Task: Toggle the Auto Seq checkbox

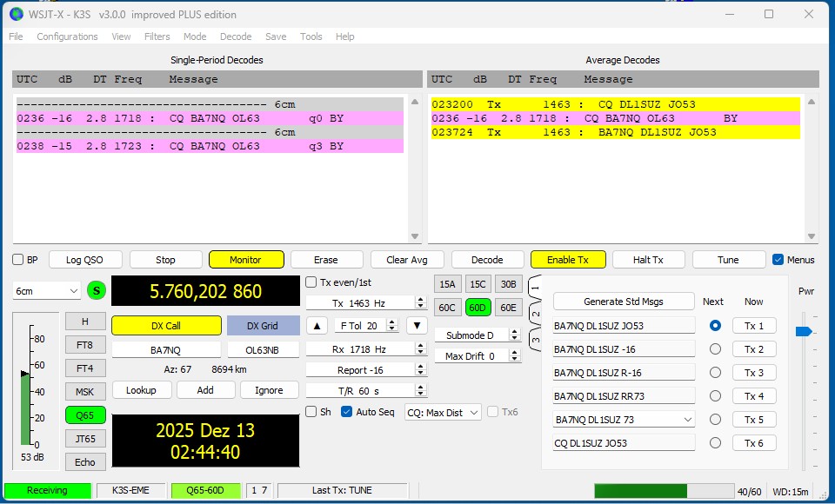Action: click(344, 412)
